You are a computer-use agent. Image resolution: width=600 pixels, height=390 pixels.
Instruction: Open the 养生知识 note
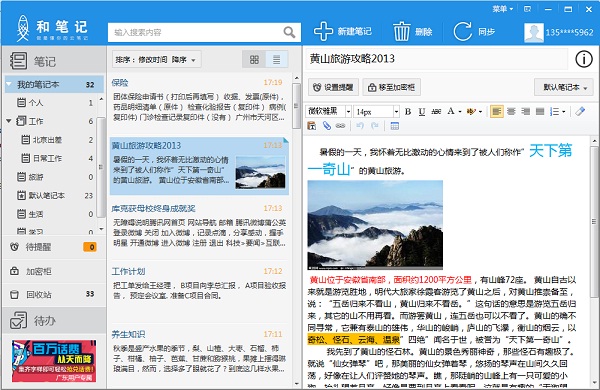pyautogui.click(x=199, y=352)
